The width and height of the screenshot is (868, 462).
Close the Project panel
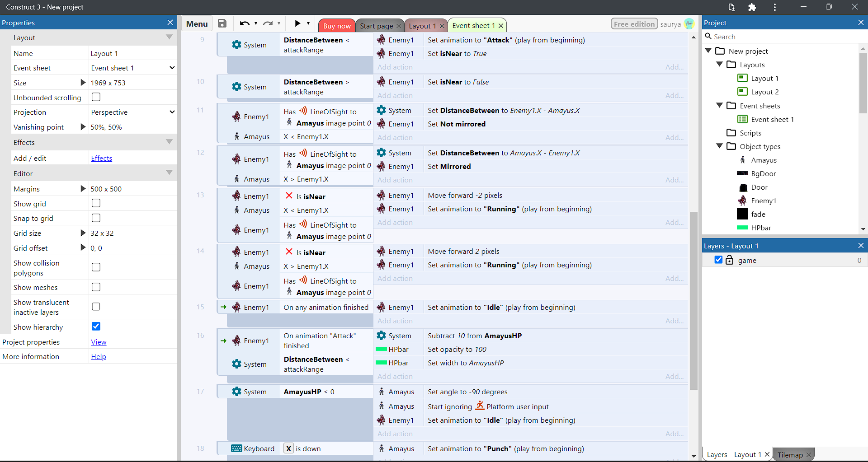point(861,23)
